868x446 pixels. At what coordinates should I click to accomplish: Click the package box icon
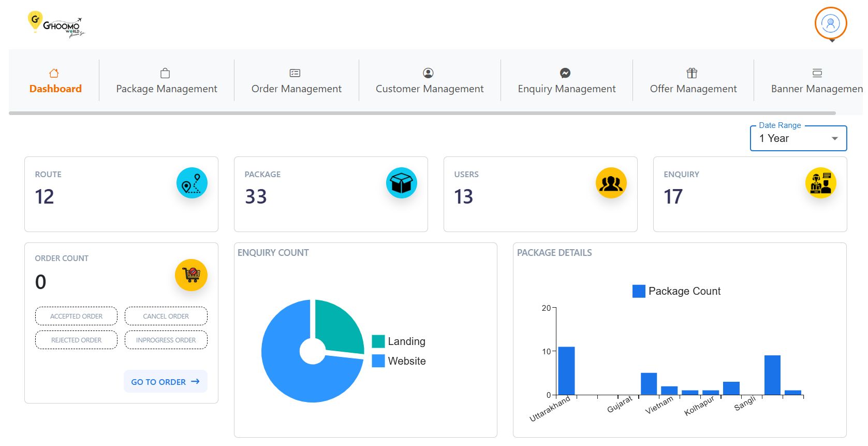401,183
